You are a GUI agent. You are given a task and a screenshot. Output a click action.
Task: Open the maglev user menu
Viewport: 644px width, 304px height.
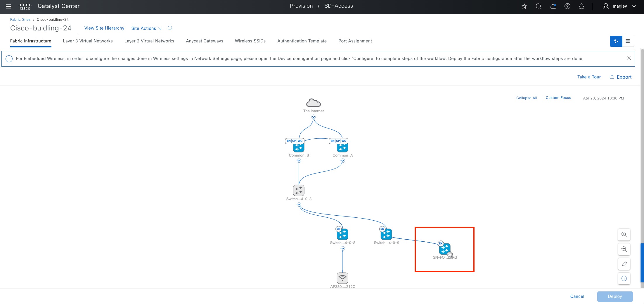point(619,6)
